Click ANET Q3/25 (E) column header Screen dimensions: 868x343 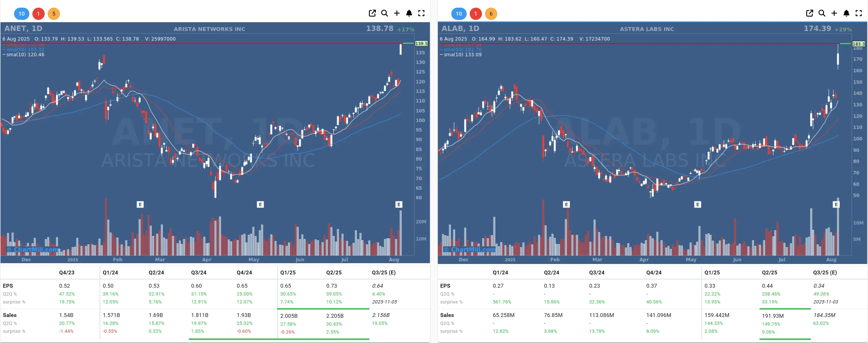tap(384, 273)
